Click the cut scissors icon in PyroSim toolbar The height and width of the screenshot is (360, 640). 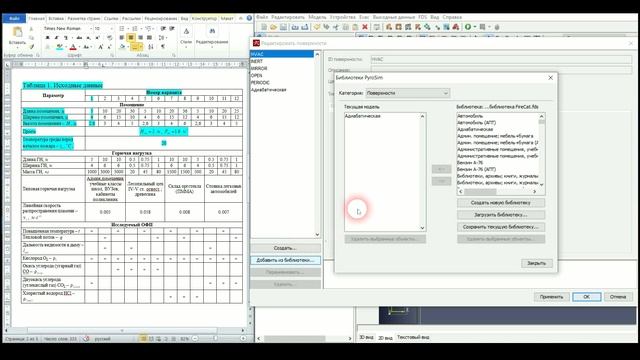coord(336,27)
